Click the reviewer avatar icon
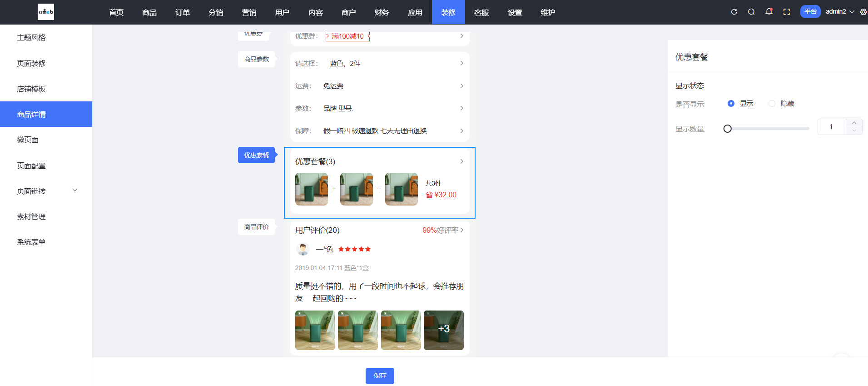This screenshot has height=386, width=868. (303, 249)
